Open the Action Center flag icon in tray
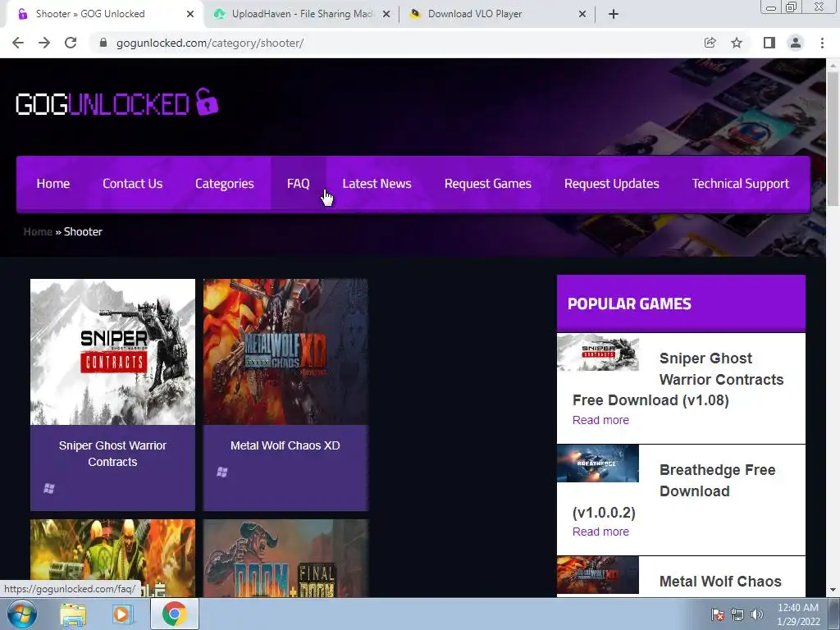840x630 pixels. pos(717,614)
